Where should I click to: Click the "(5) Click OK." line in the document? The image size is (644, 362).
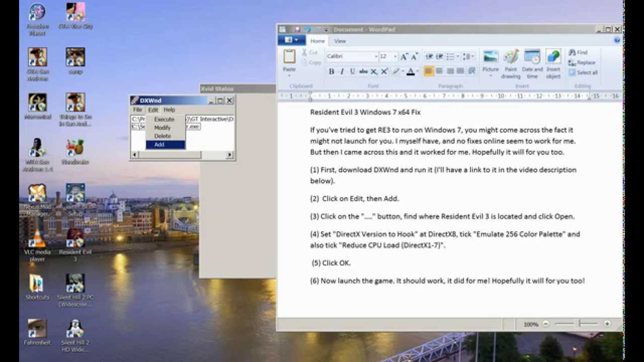click(331, 263)
